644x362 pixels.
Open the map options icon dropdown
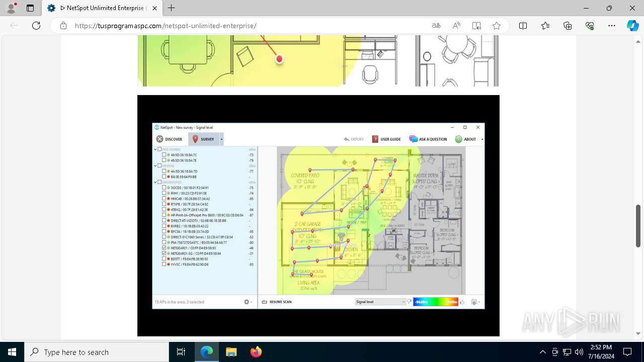pos(475,302)
